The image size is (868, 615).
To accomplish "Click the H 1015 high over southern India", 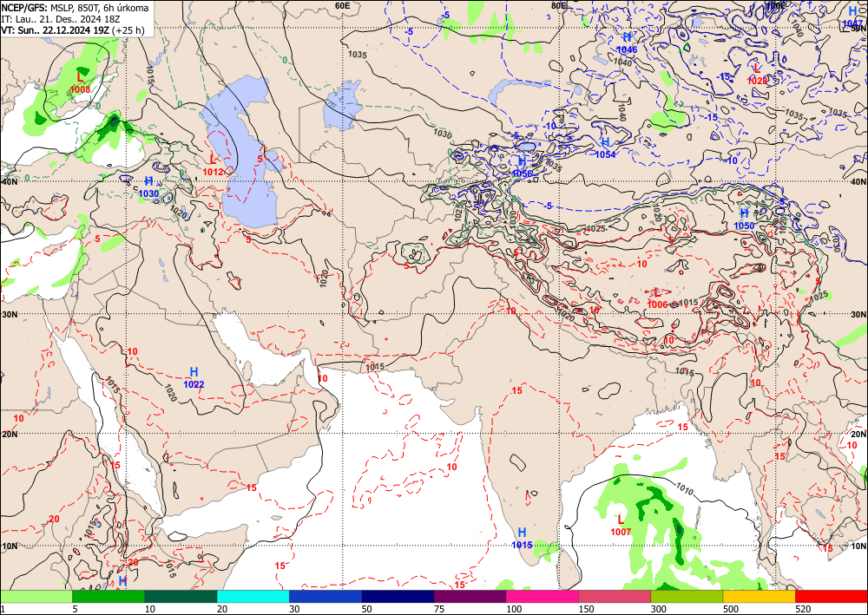I will tap(522, 538).
